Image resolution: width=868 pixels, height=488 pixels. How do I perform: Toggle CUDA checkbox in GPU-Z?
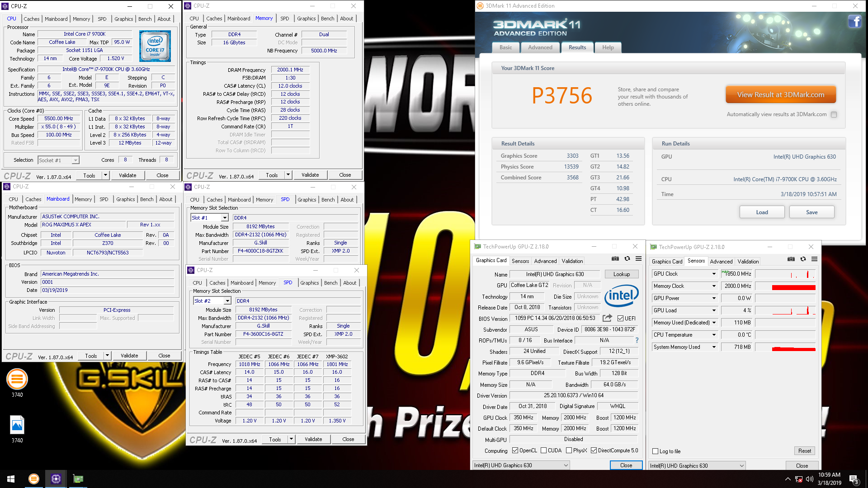pos(544,450)
